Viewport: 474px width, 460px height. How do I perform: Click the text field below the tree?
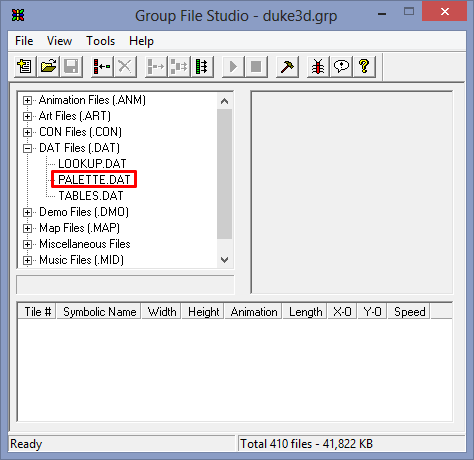coord(125,285)
